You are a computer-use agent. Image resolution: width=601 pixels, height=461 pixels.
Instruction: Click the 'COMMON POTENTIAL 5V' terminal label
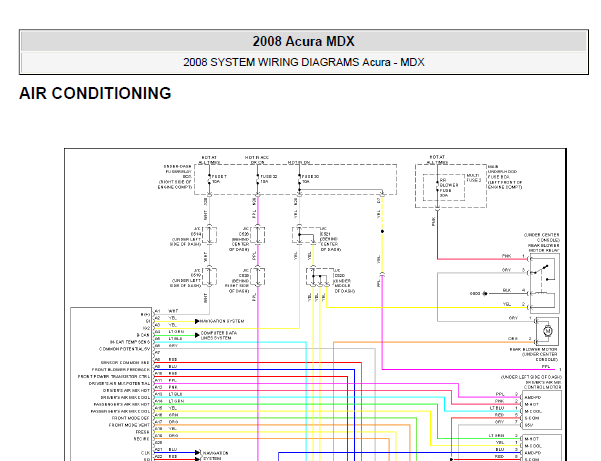(125, 349)
